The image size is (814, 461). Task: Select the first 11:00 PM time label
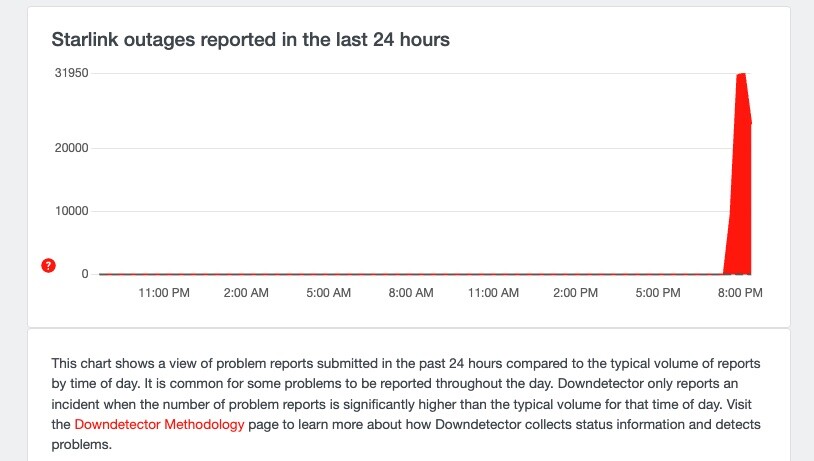tap(164, 293)
